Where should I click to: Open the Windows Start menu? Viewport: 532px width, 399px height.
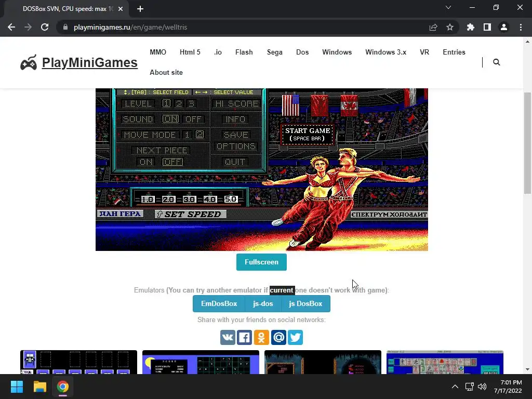tap(17, 387)
